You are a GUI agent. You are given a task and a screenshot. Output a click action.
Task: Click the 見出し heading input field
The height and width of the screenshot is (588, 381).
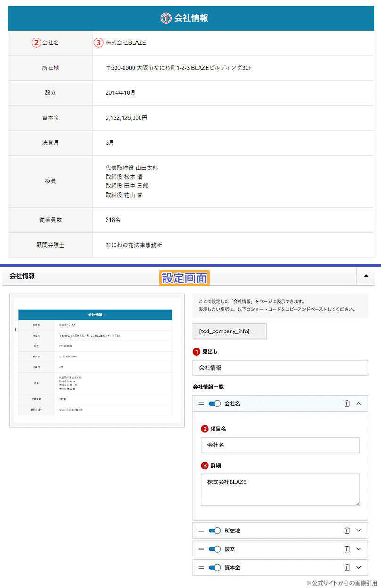(280, 368)
